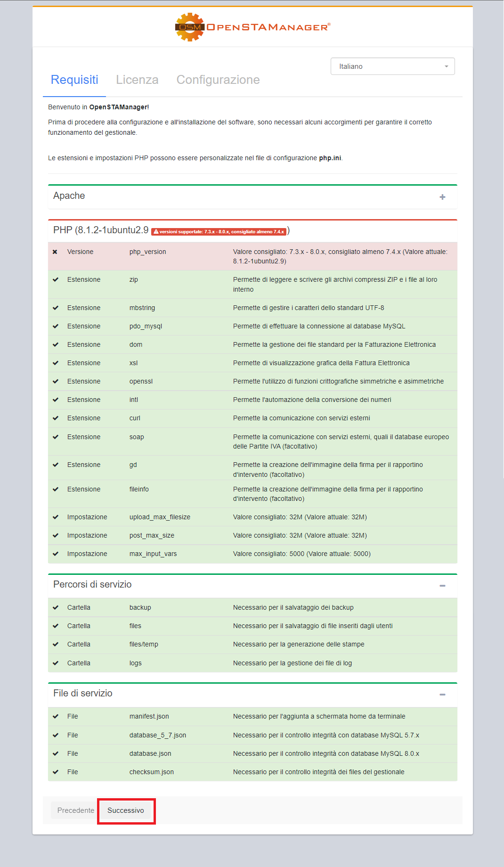
Task: Click the checkmark icon beside database.json
Action: [56, 754]
